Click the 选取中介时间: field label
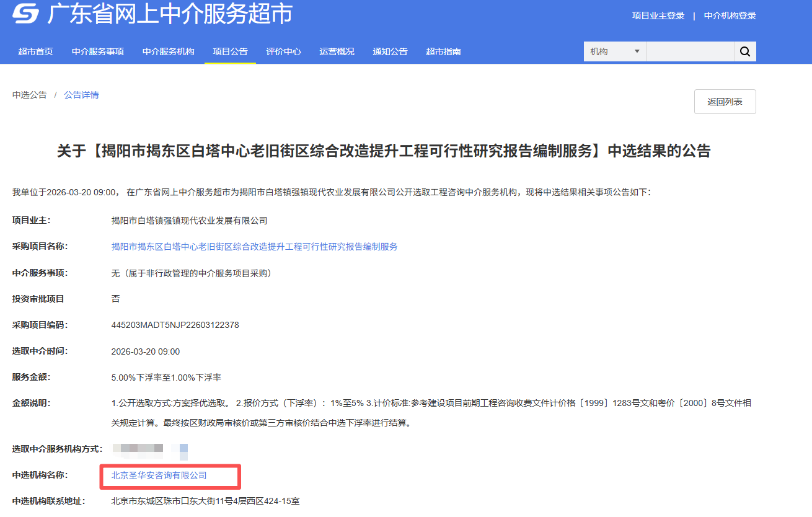Screen dimensions: 812x517 (40, 351)
